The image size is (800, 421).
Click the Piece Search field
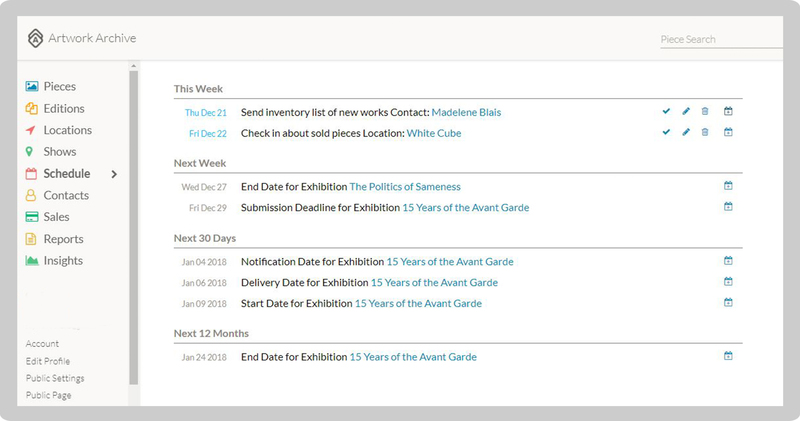(x=718, y=40)
